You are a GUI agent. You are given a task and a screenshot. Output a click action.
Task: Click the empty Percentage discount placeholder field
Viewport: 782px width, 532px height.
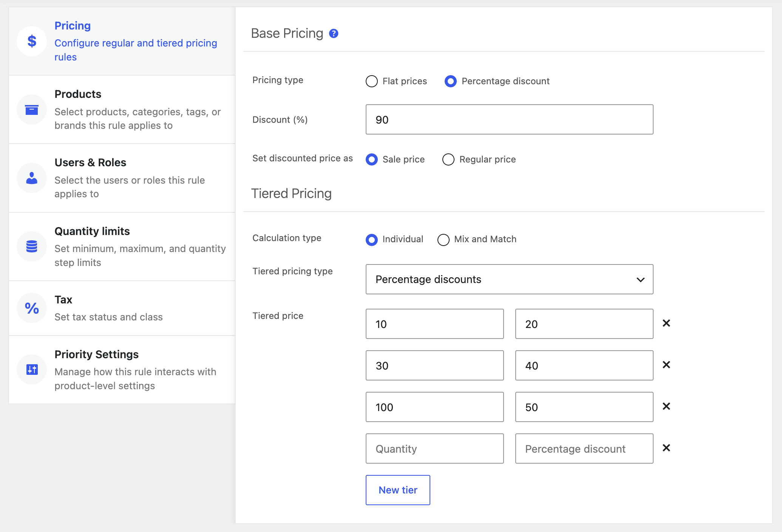pos(584,448)
